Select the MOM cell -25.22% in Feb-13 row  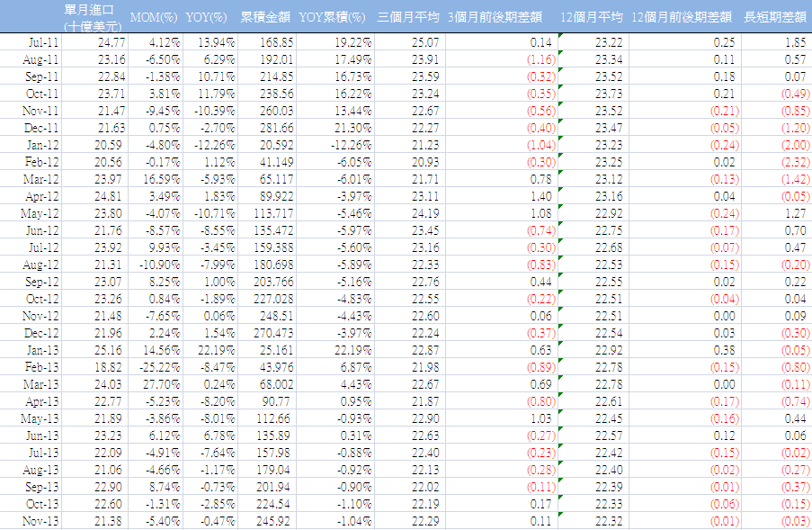click(x=159, y=367)
